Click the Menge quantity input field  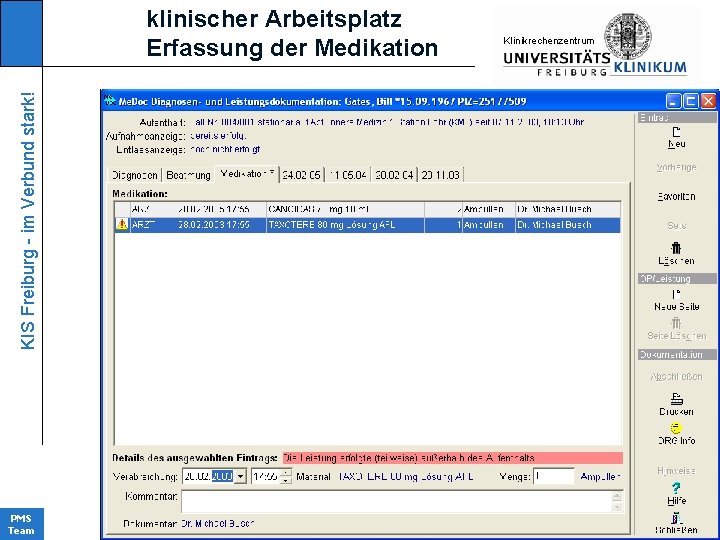(x=553, y=477)
